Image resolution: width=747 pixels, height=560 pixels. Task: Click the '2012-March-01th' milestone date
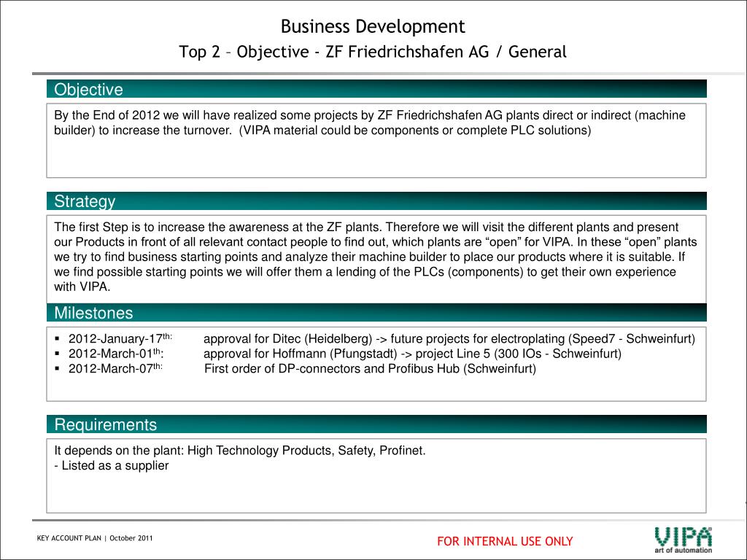[x=116, y=354]
